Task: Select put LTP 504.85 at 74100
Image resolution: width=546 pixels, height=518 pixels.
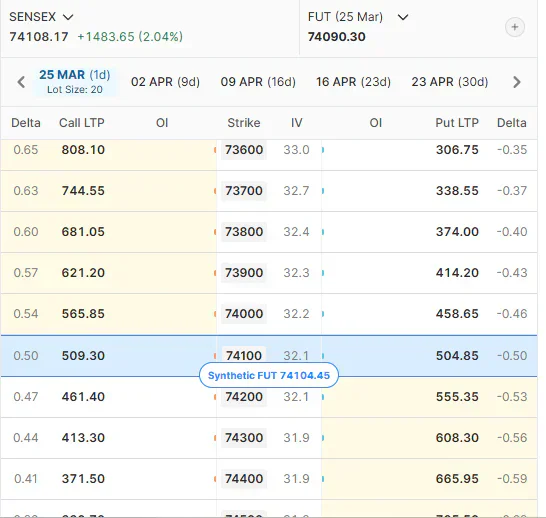Action: tap(457, 355)
